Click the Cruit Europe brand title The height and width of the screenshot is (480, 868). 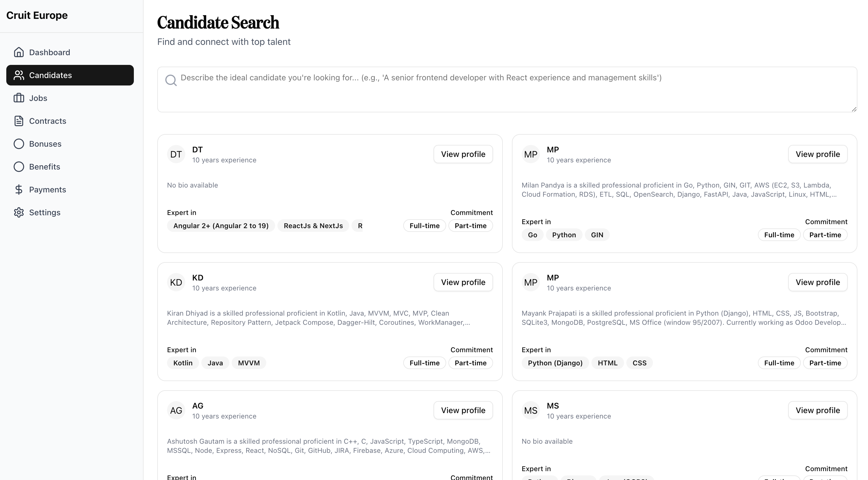pos(37,15)
